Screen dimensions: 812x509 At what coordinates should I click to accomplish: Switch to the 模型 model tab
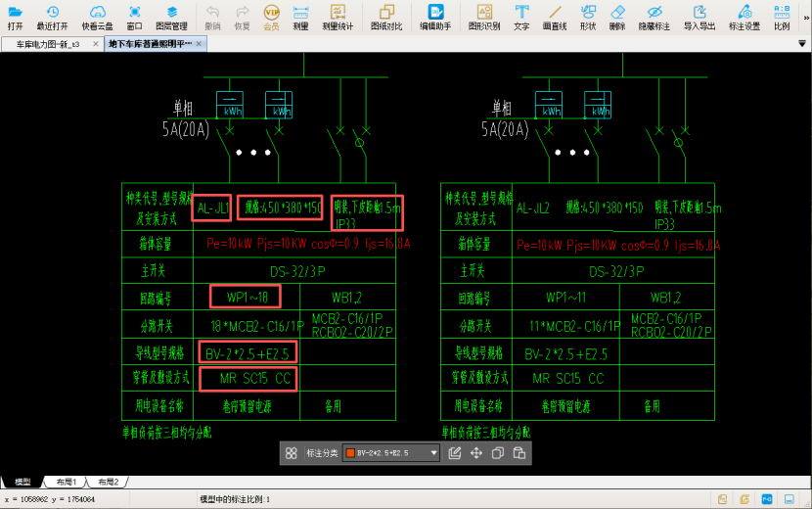coord(23,482)
